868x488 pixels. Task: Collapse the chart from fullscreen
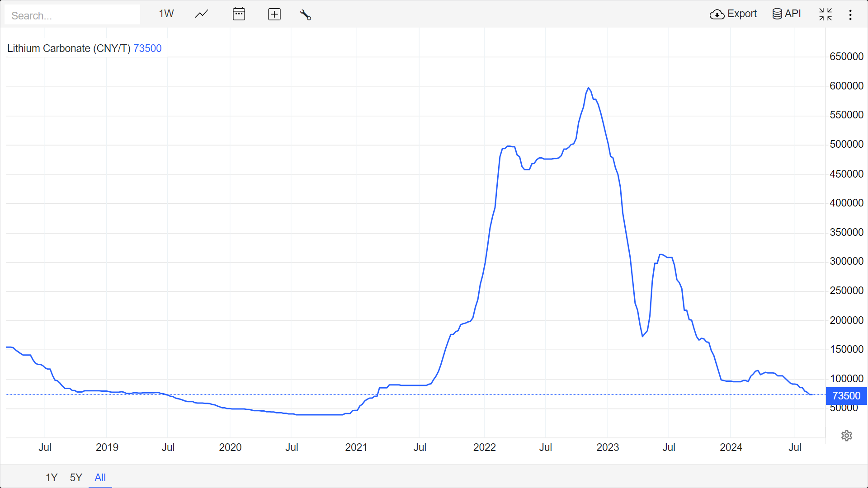coord(825,14)
